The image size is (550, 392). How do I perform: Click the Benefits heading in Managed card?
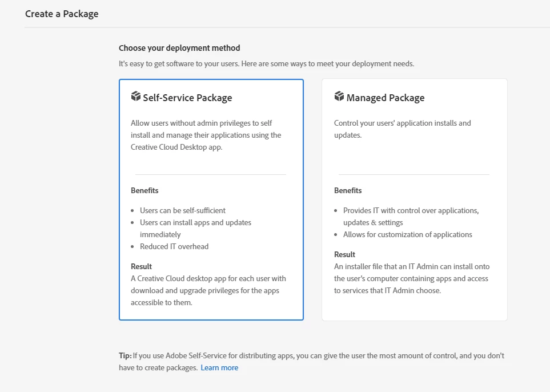(x=348, y=190)
